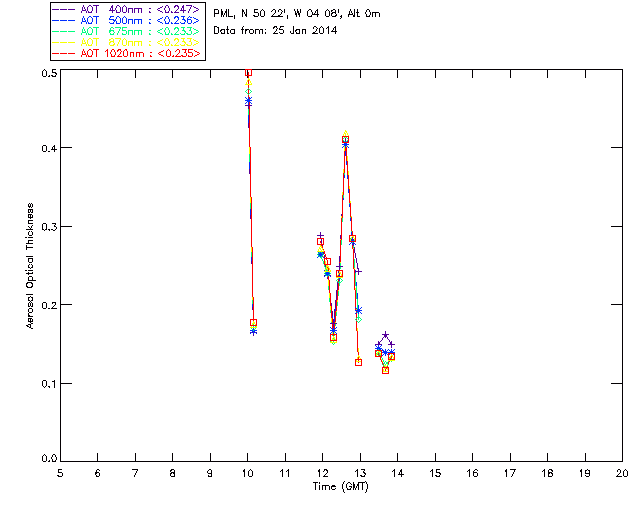The width and height of the screenshot is (640, 512).
Task: Click the Aerosol Optical Thickness axis label
Action: pos(30,266)
